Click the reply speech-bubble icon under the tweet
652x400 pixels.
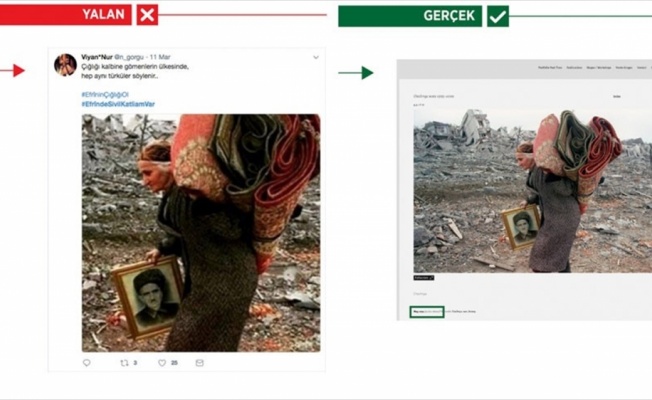(x=86, y=363)
